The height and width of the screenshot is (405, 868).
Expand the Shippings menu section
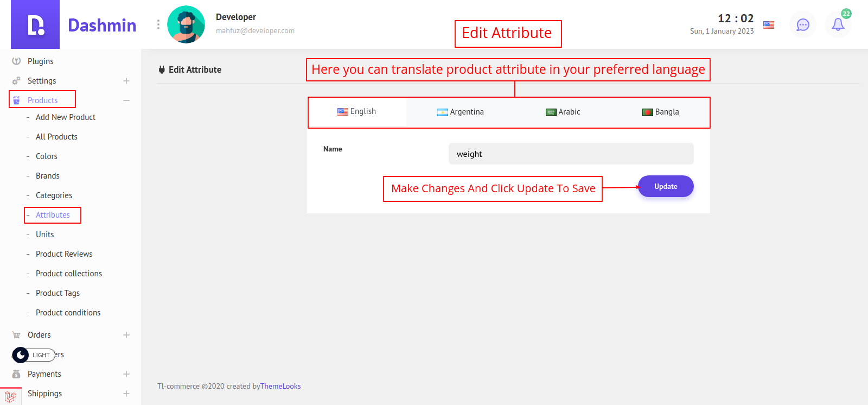point(126,394)
